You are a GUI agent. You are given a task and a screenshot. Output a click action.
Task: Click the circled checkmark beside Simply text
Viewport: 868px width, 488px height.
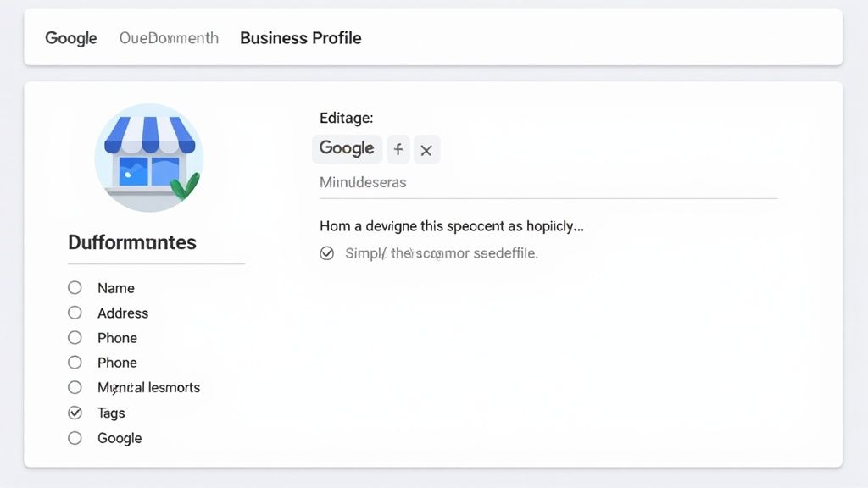click(327, 252)
